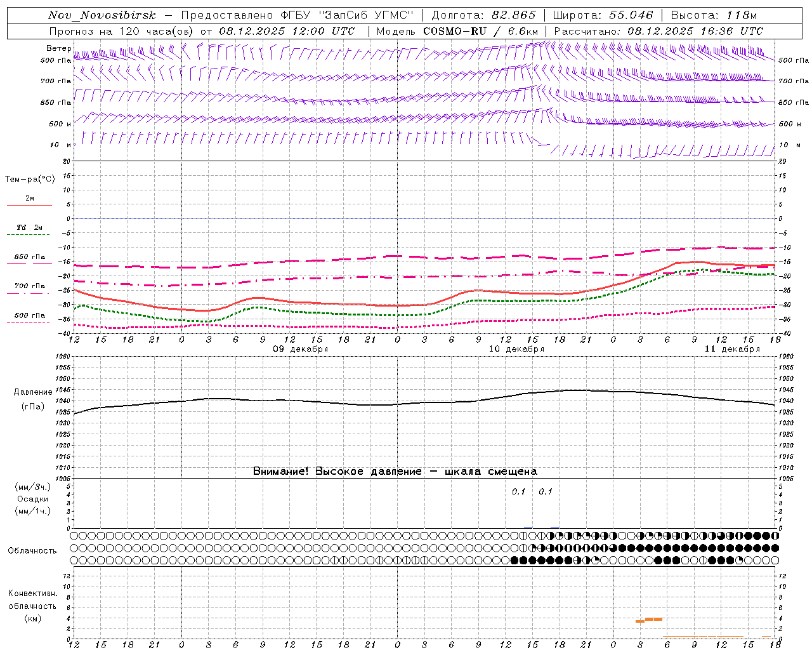Screen dimensions: 812x650
Task: Click the '(мм/1ч.)' precipitation unit label
Action: click(x=33, y=512)
